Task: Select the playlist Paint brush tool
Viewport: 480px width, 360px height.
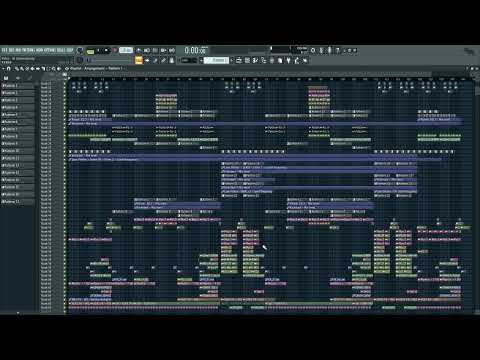Action: coord(22,69)
